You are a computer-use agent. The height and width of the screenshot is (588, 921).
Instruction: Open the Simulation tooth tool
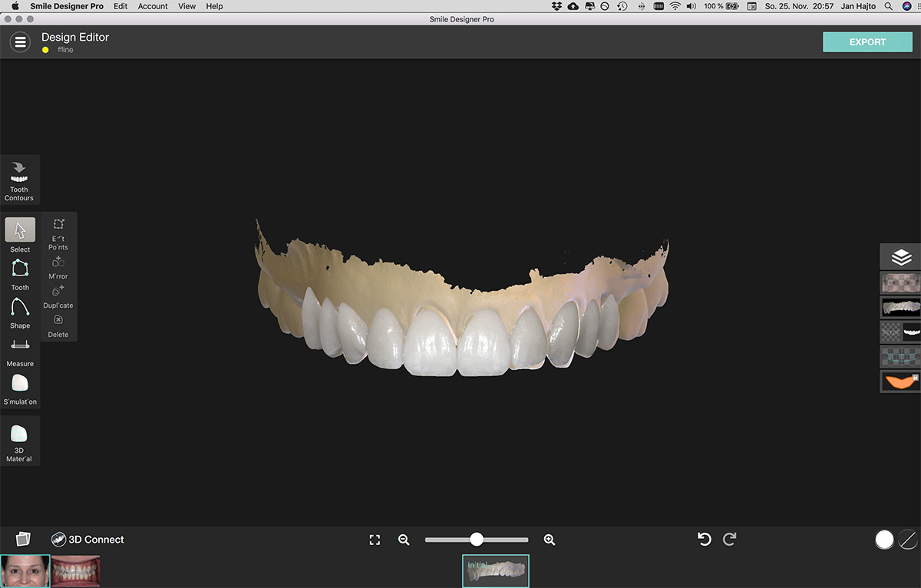(x=20, y=389)
